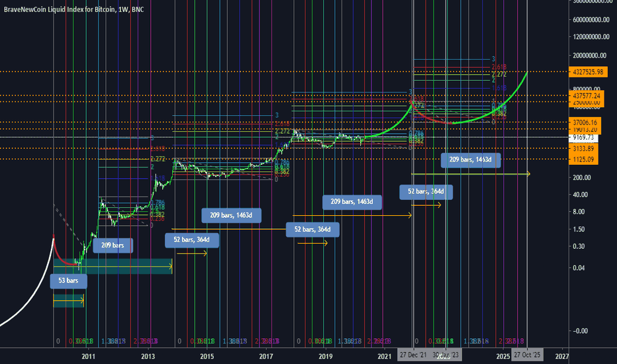Viewport: 617px width, 364px height.
Task: Select the orange 4327525.98 price label
Action: tap(588, 72)
